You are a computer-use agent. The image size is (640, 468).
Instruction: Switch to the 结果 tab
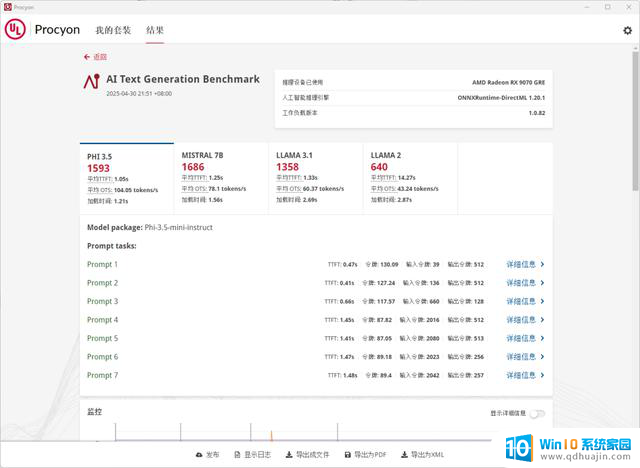[x=155, y=30]
